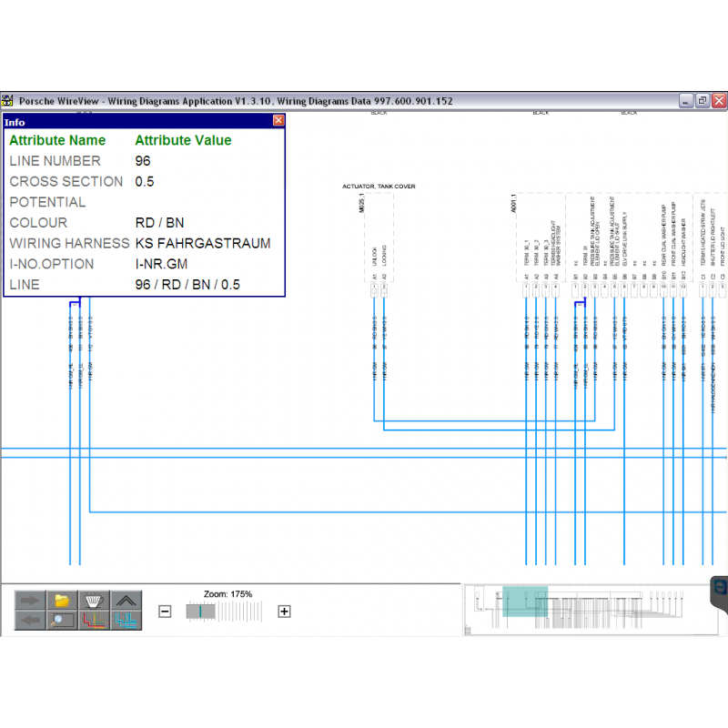
Task: Open the yellow folder icon
Action: [61, 601]
